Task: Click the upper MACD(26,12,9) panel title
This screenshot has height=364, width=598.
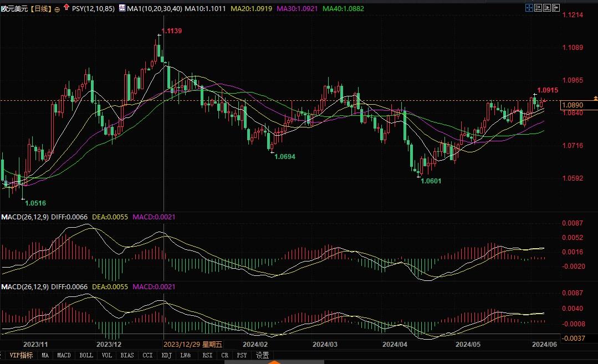Action: (x=25, y=217)
